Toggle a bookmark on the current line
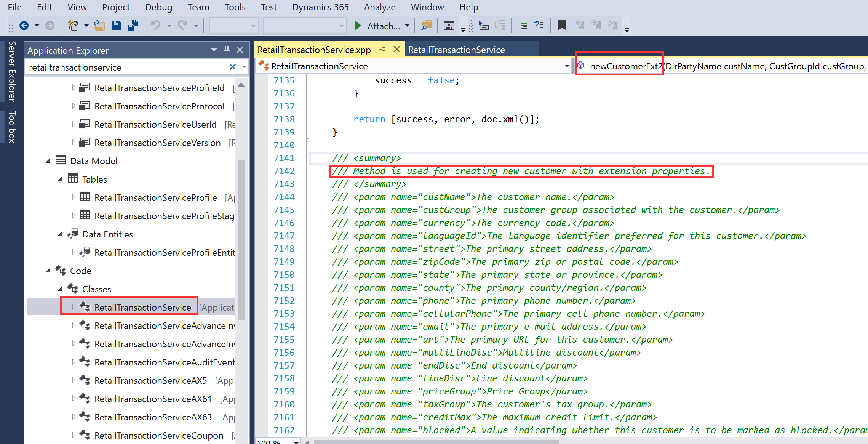Screen dimensions: 868x444 tap(562, 26)
